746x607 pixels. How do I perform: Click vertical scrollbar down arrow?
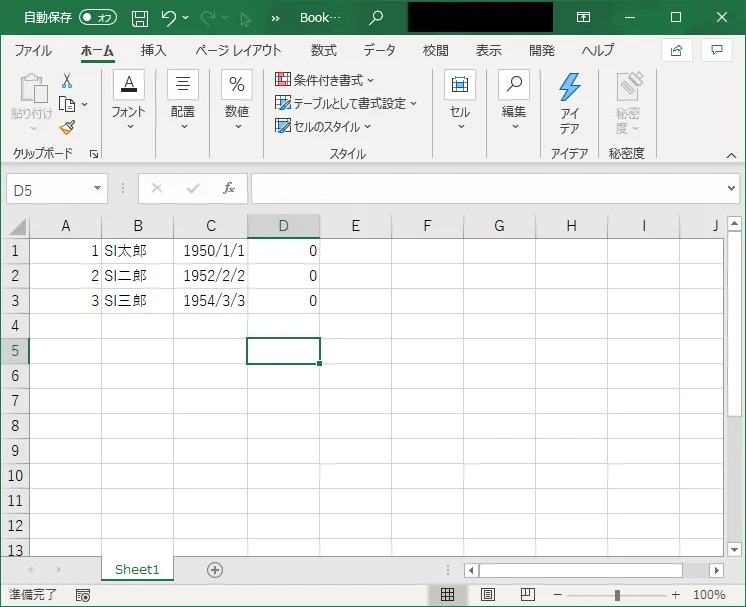point(734,549)
